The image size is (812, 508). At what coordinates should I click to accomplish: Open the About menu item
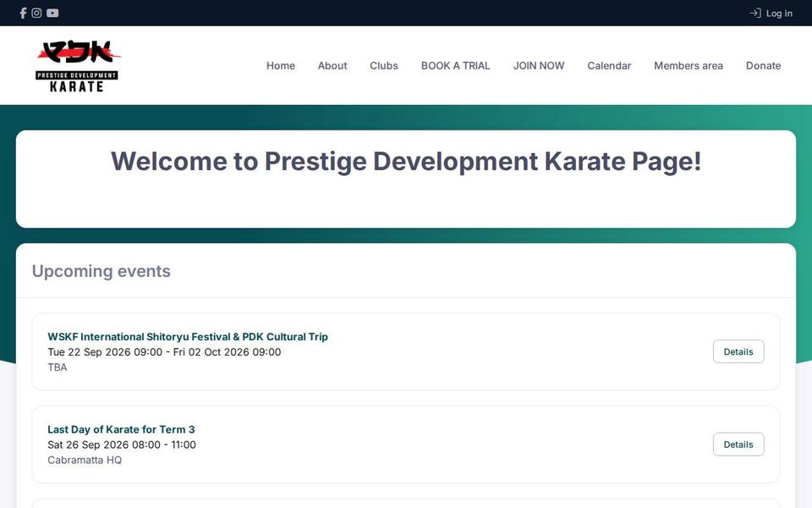coord(332,66)
